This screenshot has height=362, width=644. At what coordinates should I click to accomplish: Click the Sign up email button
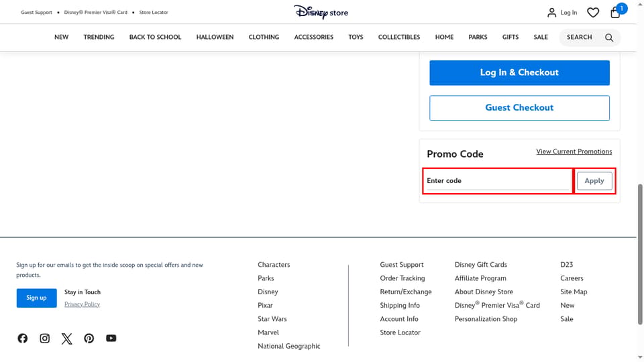click(36, 298)
